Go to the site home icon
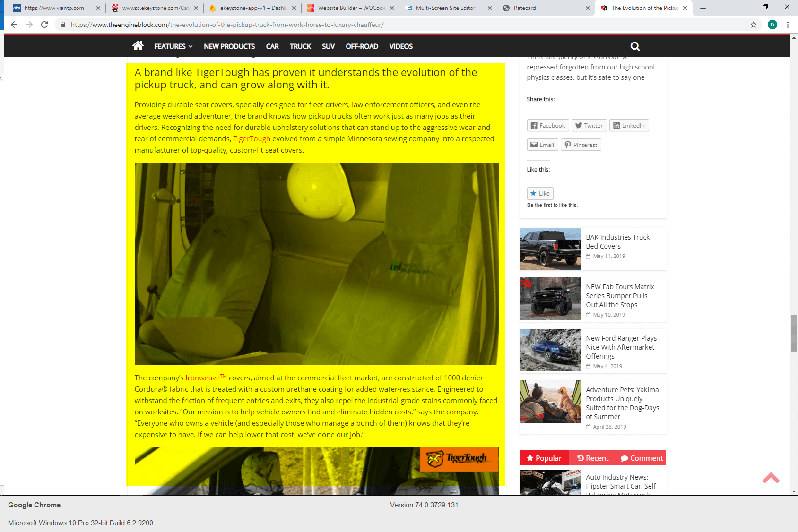The height and width of the screenshot is (532, 798). [138, 46]
